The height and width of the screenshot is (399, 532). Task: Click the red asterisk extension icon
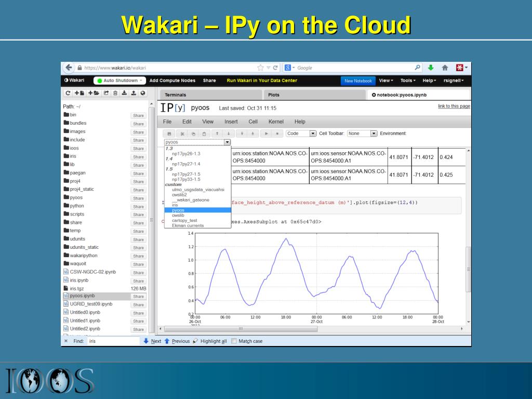click(x=459, y=68)
